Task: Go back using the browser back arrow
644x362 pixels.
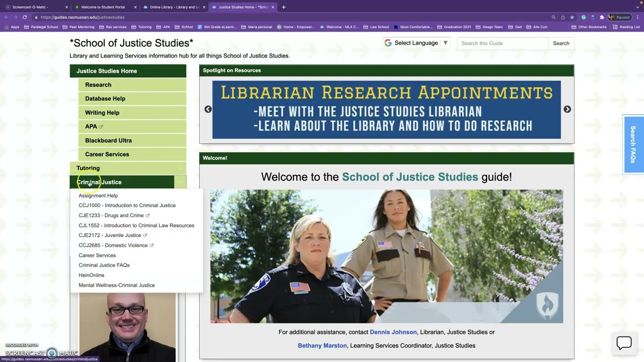Action: [x=6, y=17]
